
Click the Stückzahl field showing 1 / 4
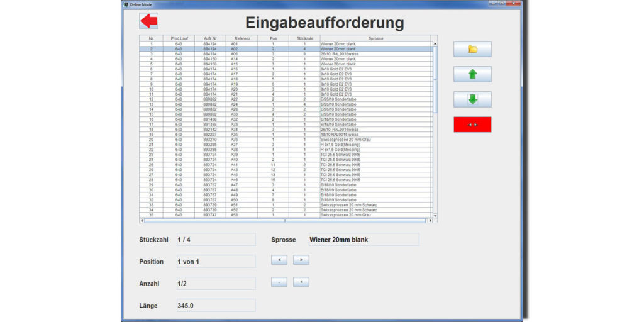point(216,240)
